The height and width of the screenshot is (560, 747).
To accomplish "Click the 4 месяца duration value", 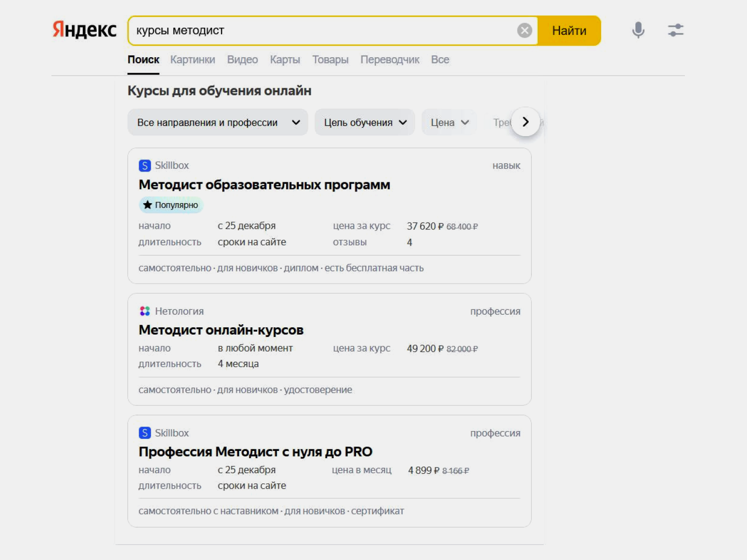I will coord(238,364).
